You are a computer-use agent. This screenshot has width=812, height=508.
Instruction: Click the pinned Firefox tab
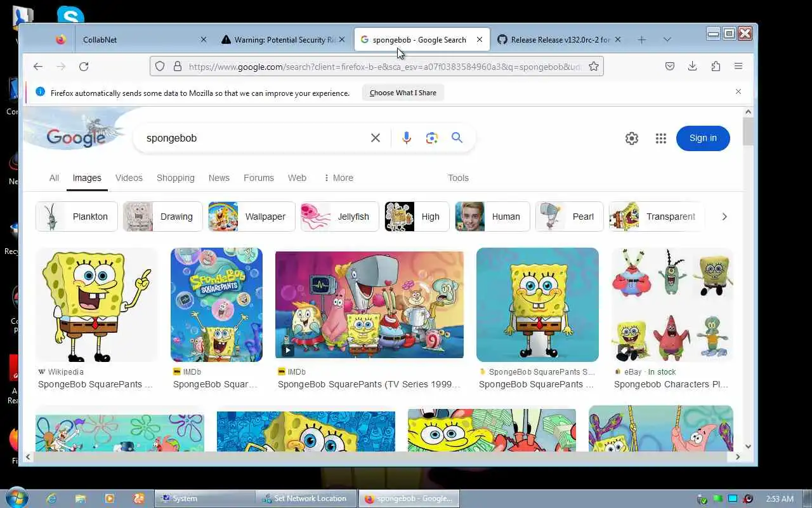[60, 39]
